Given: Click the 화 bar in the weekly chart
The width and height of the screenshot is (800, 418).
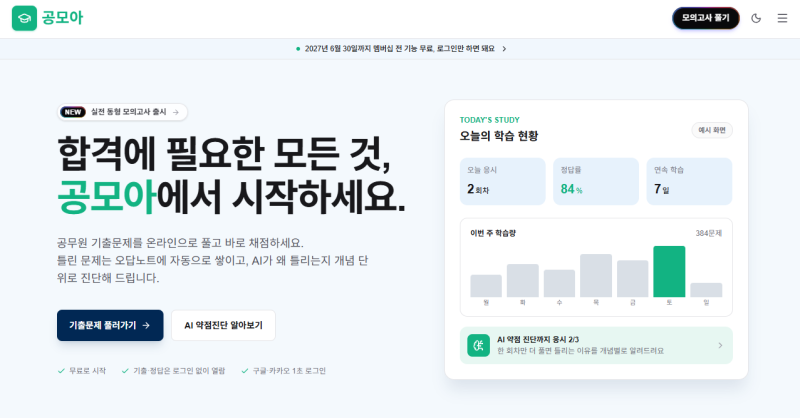Looking at the screenshot, I should [x=522, y=281].
